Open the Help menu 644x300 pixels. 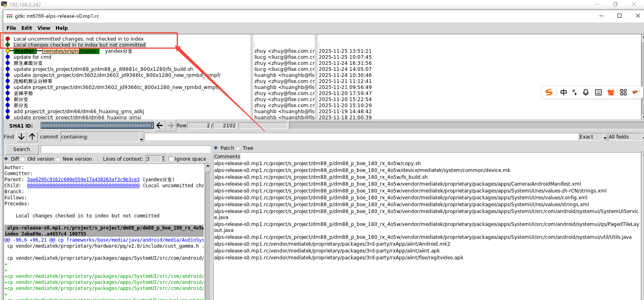pyautogui.click(x=62, y=28)
